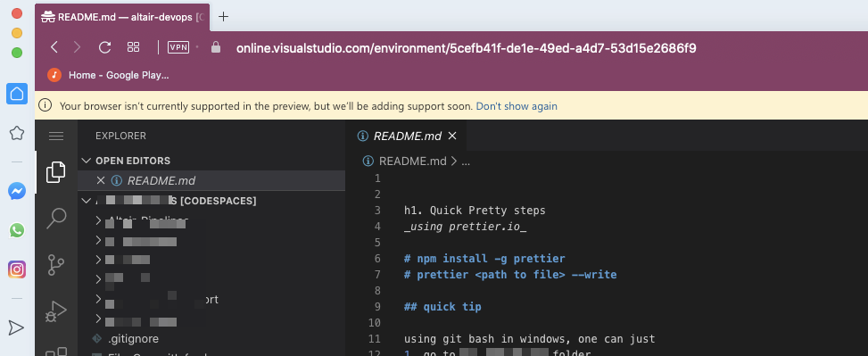Viewport: 868px width, 356px height.
Task: Open Home - Google Play bookmark
Action: click(x=109, y=75)
